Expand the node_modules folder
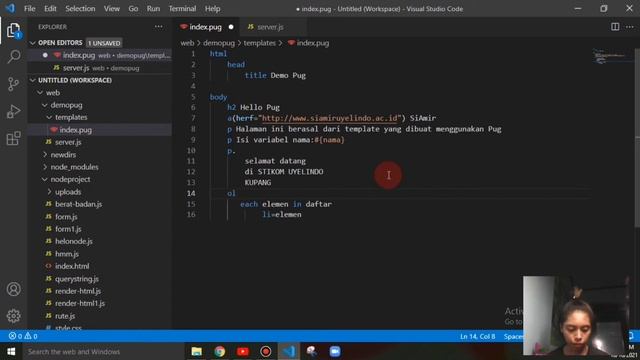This screenshot has width=640, height=360. [x=44, y=167]
